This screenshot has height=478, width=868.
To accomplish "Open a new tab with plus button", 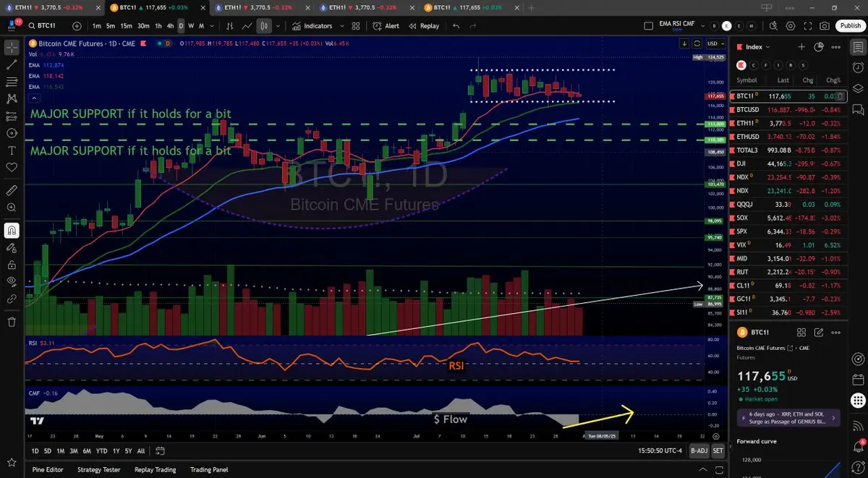I will 532,7.
